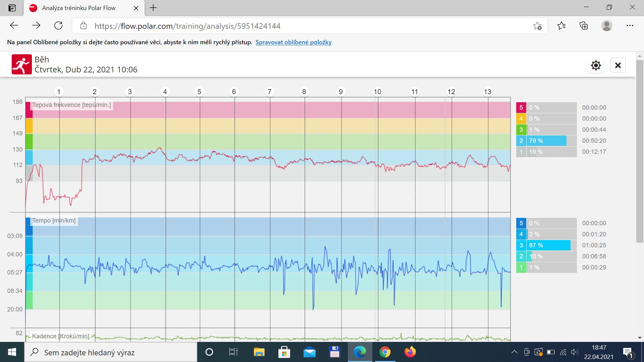Click the red running sport icon
This screenshot has width=644, height=362.
(22, 64)
